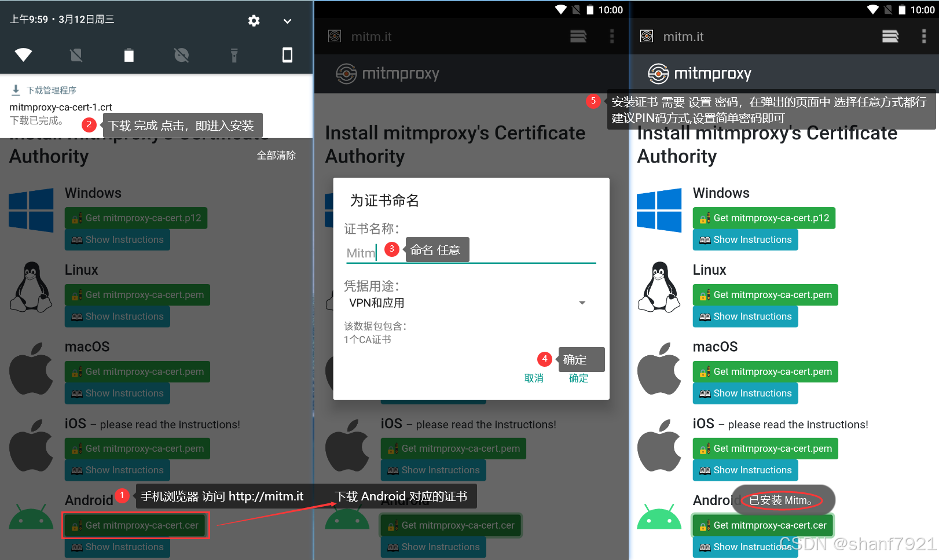Click macOS apple logo in right screen
The height and width of the screenshot is (560, 939).
pyautogui.click(x=659, y=369)
